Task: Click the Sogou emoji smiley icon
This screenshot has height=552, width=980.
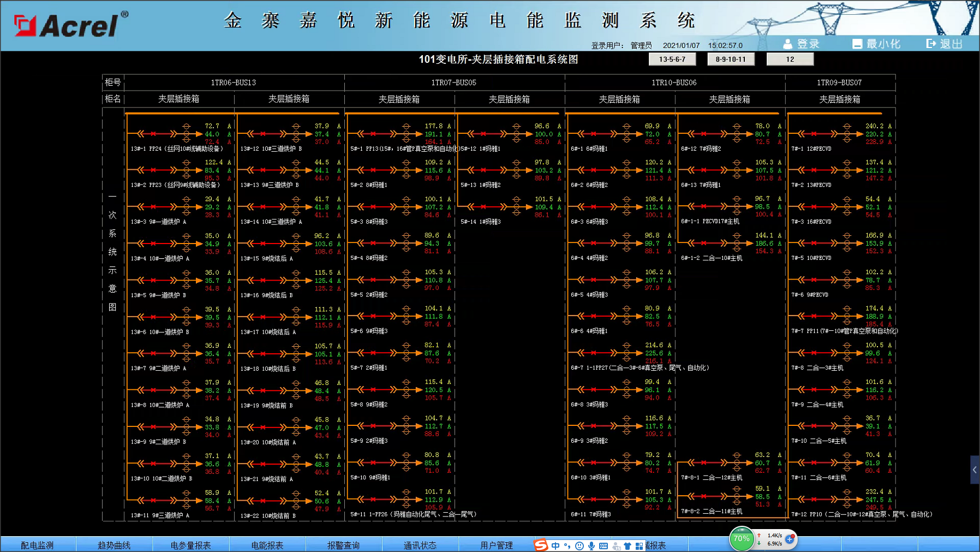Action: (579, 545)
